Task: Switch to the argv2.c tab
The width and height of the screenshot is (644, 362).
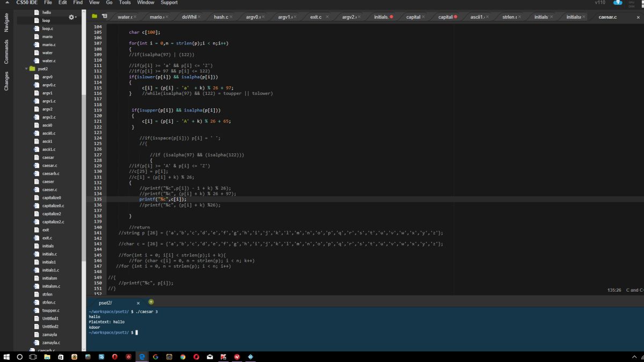Action: click(348, 17)
